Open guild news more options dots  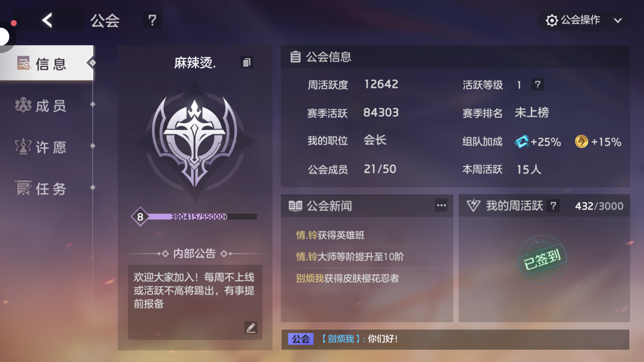[441, 205]
